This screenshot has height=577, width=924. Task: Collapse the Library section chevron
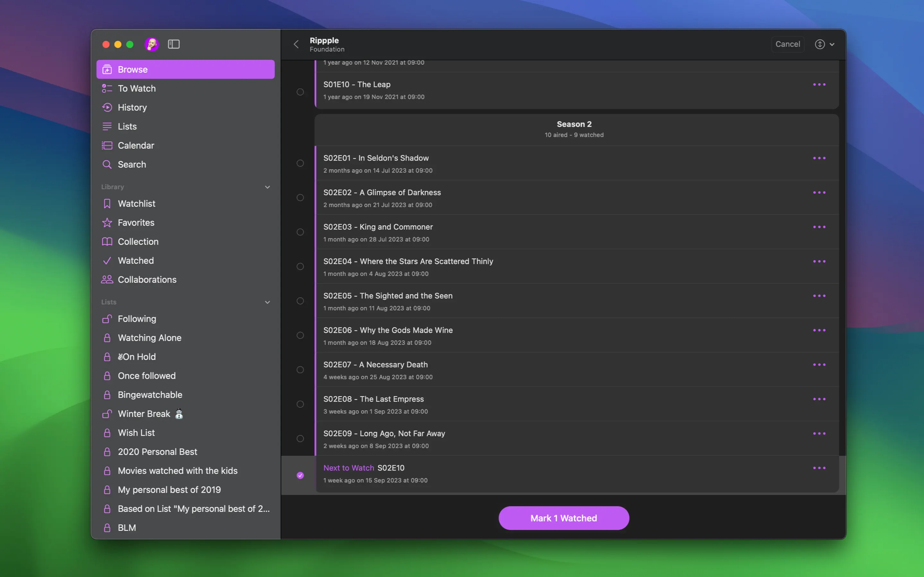267,187
